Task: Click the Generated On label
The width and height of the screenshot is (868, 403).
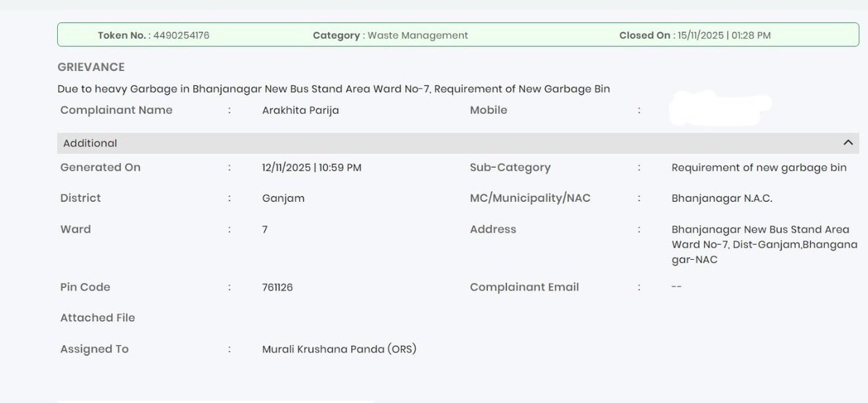Action: tap(100, 167)
